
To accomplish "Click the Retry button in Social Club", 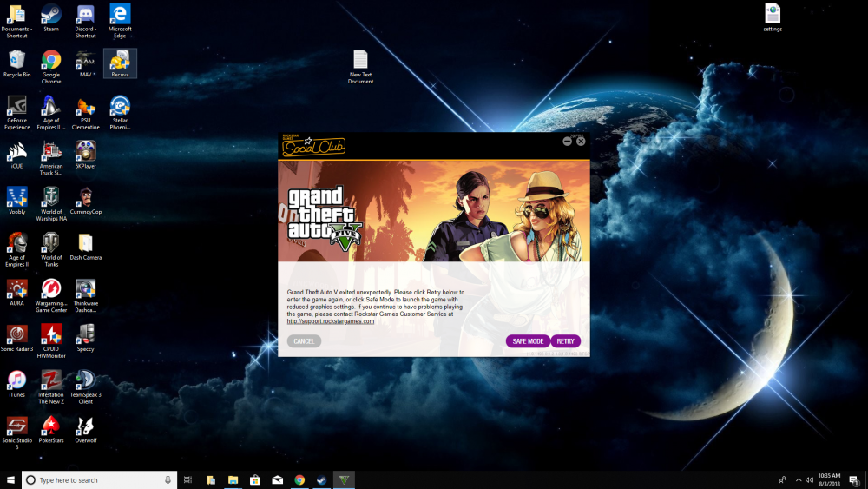I will tap(565, 341).
